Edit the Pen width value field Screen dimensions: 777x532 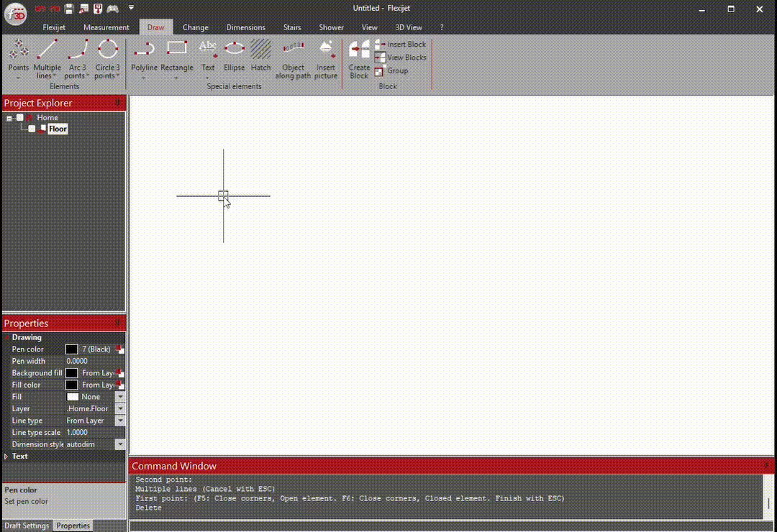click(94, 361)
